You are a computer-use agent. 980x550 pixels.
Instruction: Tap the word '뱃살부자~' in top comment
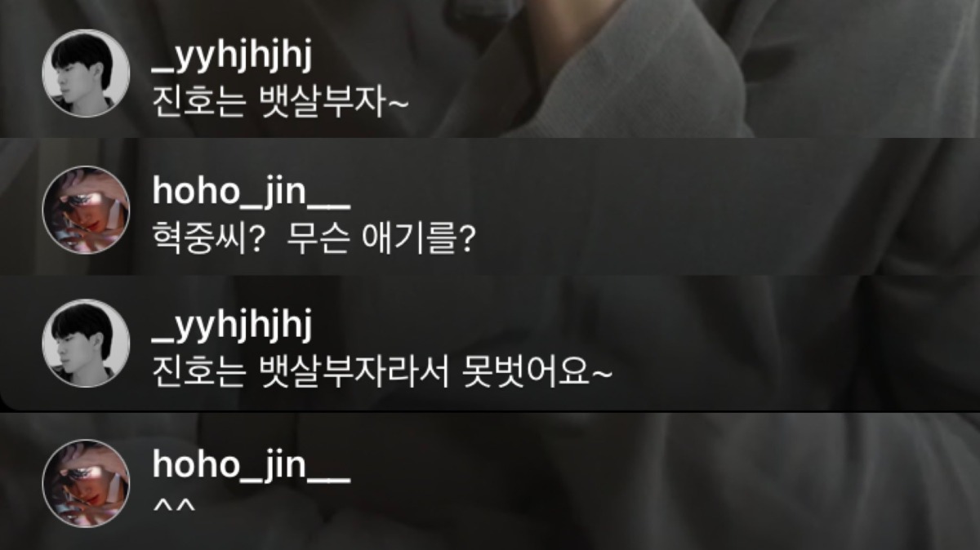point(327,102)
